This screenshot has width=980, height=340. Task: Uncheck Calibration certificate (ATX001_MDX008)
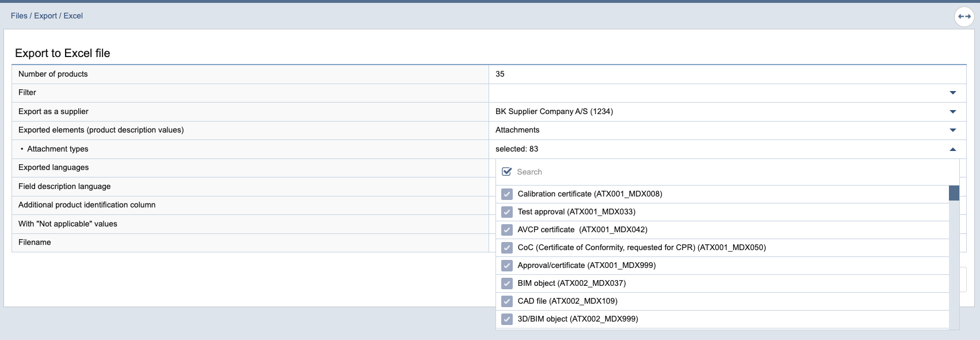[x=507, y=194]
